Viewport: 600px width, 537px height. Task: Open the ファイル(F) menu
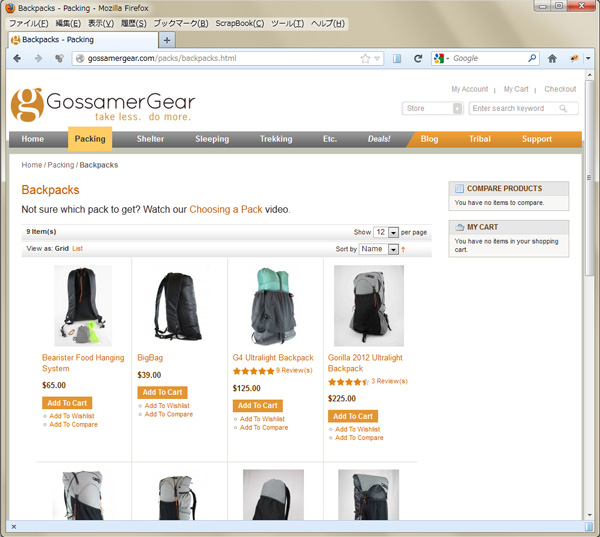coord(29,23)
